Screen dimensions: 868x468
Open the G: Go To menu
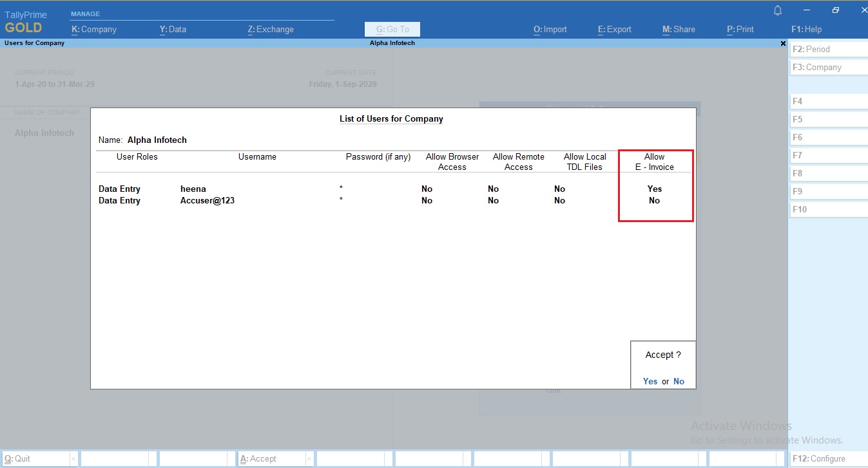pos(392,29)
